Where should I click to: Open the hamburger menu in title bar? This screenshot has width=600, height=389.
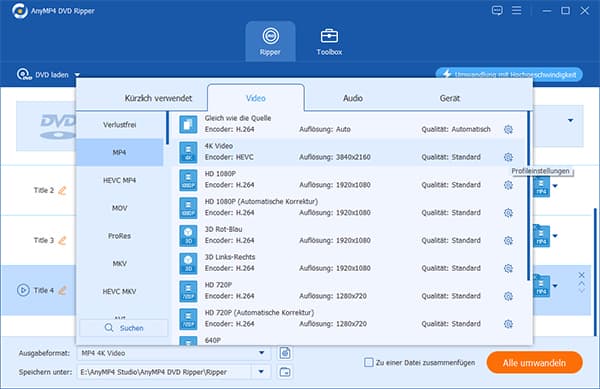pos(517,10)
